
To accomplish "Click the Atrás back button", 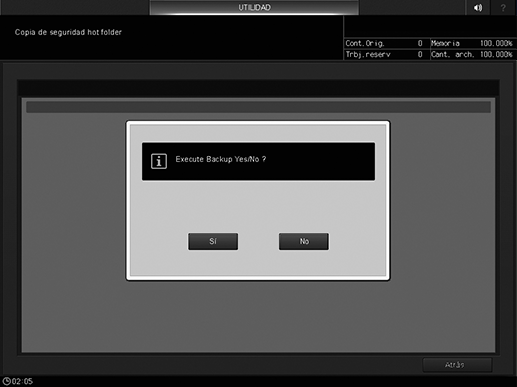I will [457, 365].
